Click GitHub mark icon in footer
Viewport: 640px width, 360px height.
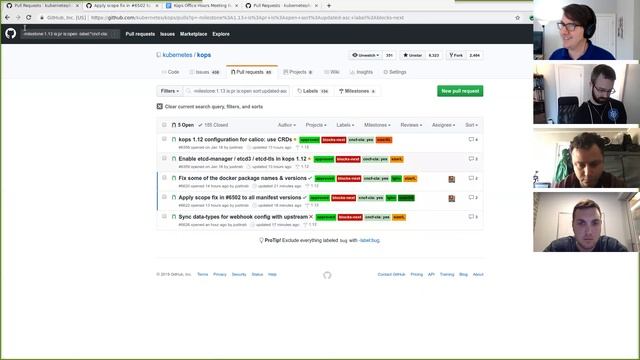click(327, 275)
